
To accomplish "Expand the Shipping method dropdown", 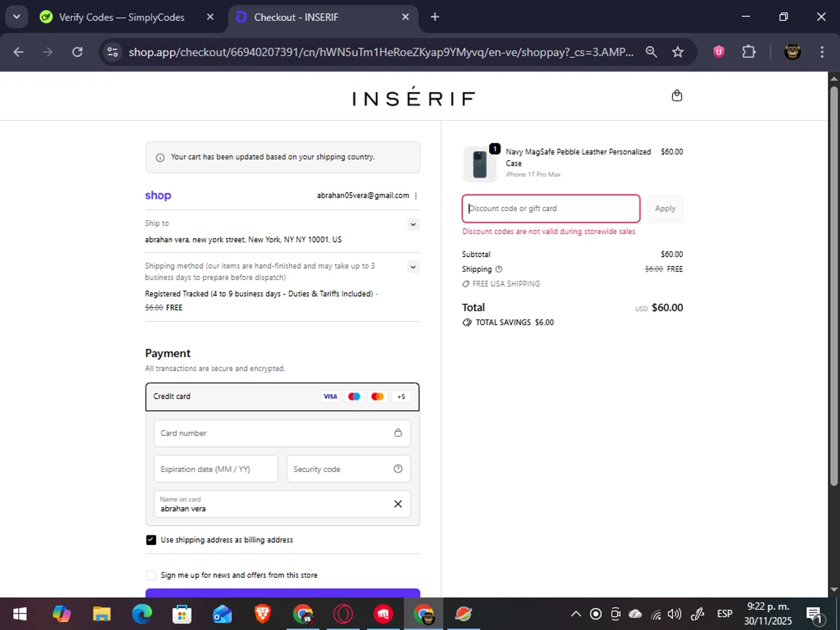I will pyautogui.click(x=413, y=267).
